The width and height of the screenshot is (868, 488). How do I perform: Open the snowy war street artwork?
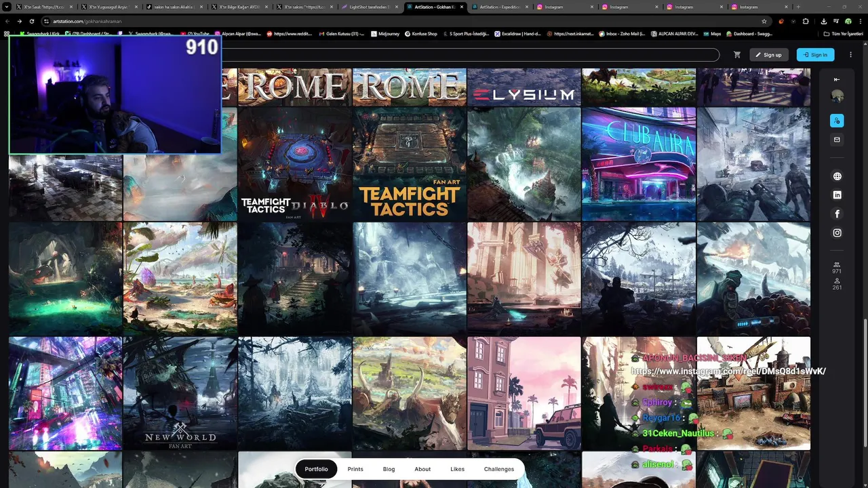click(753, 164)
